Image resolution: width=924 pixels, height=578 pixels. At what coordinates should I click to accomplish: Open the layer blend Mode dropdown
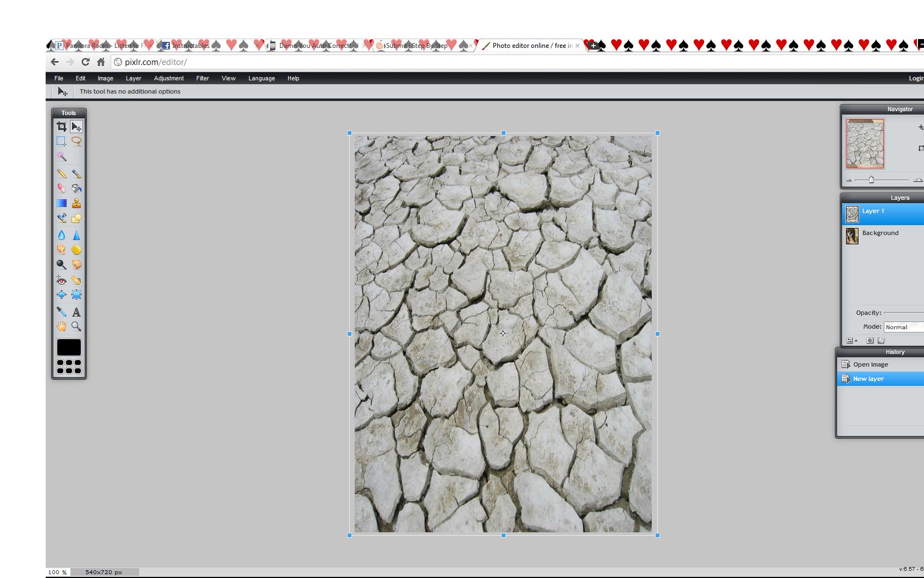(x=904, y=327)
